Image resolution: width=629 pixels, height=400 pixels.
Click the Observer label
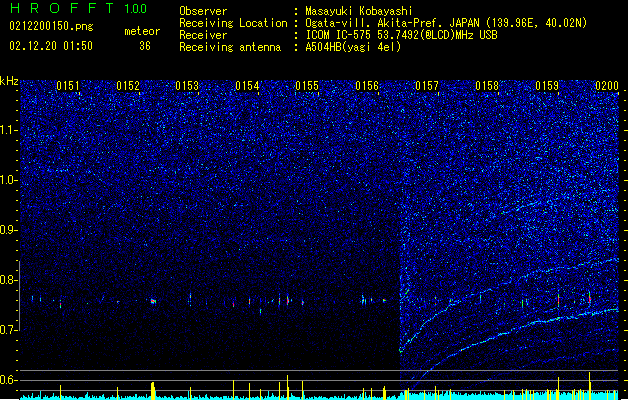click(x=203, y=11)
